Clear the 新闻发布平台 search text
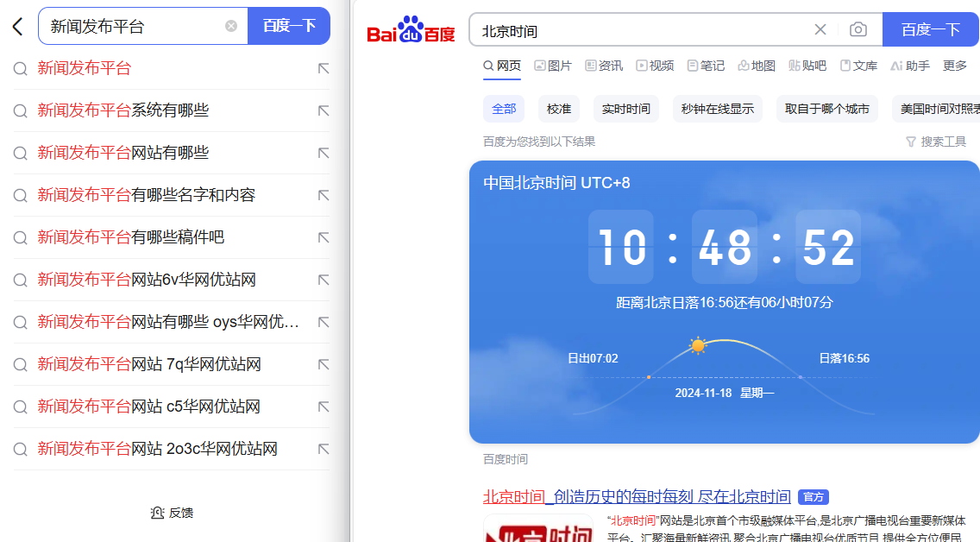980x542 pixels. coord(231,26)
